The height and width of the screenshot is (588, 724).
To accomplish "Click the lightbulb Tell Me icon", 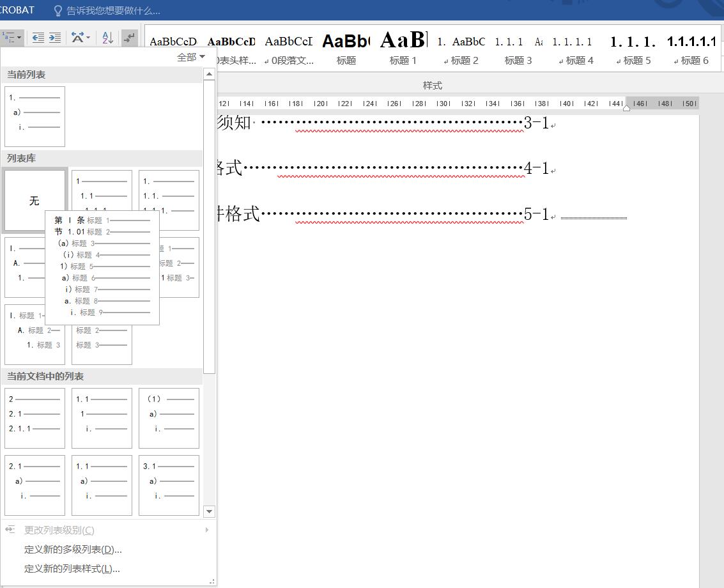I will point(58,11).
